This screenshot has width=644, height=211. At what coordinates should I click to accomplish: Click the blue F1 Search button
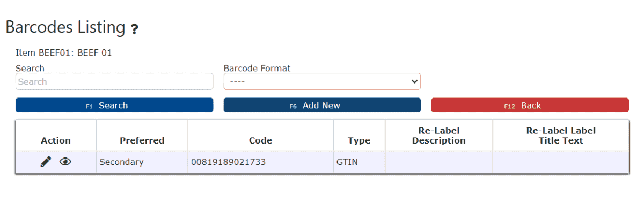pyautogui.click(x=114, y=105)
